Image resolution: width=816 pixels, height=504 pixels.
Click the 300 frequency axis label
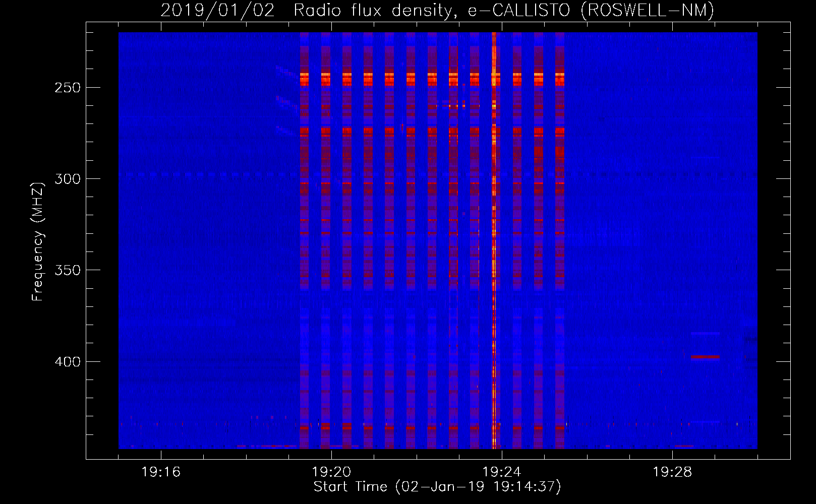67,179
